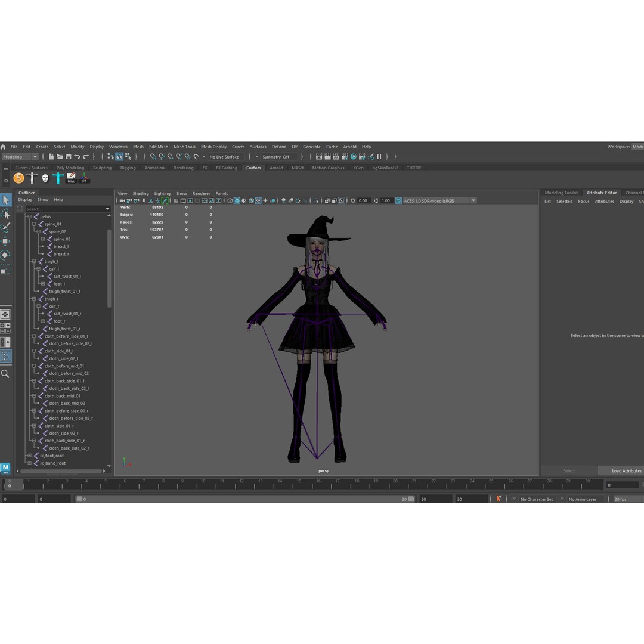Enable textured display mode in the viewport
This screenshot has height=644, width=644.
coord(258,200)
